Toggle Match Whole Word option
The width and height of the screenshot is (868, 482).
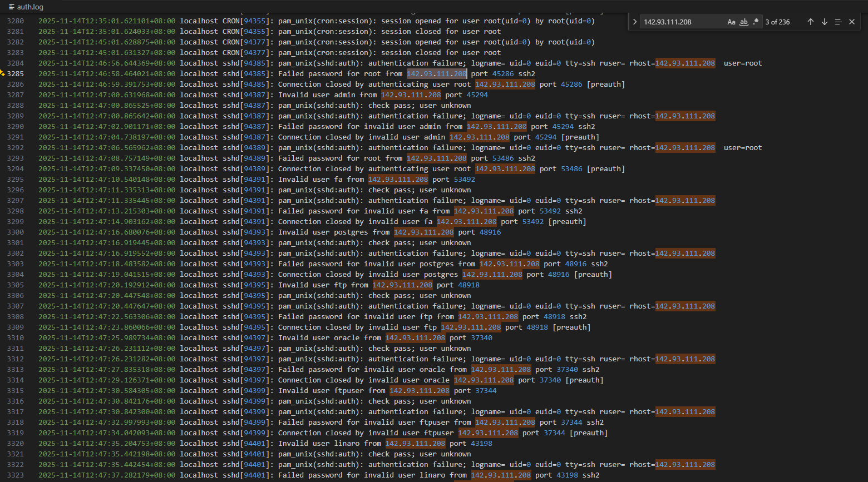coord(743,22)
